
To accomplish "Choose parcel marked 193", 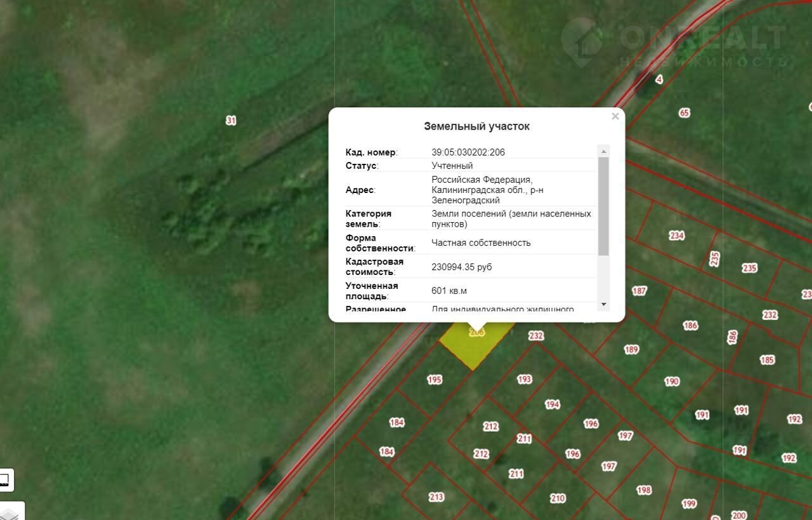I will point(524,379).
